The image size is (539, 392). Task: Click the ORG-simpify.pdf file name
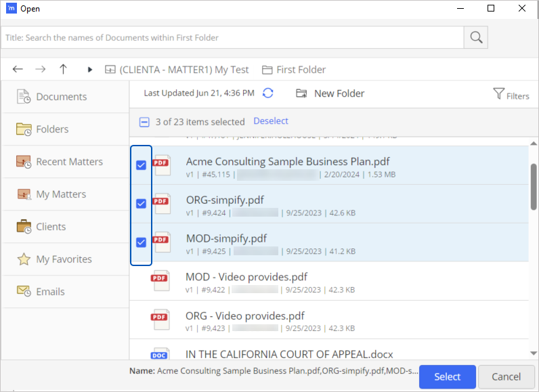coord(225,200)
